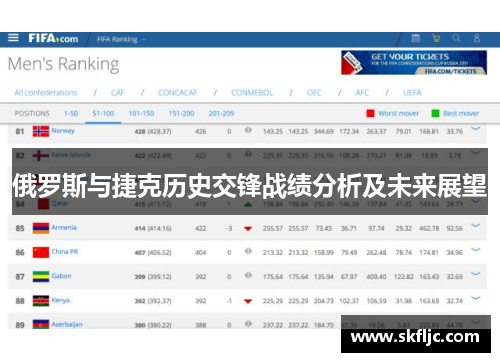Select the CONMEBOL confederation filter
This screenshot has height=362, width=500.
tap(252, 93)
